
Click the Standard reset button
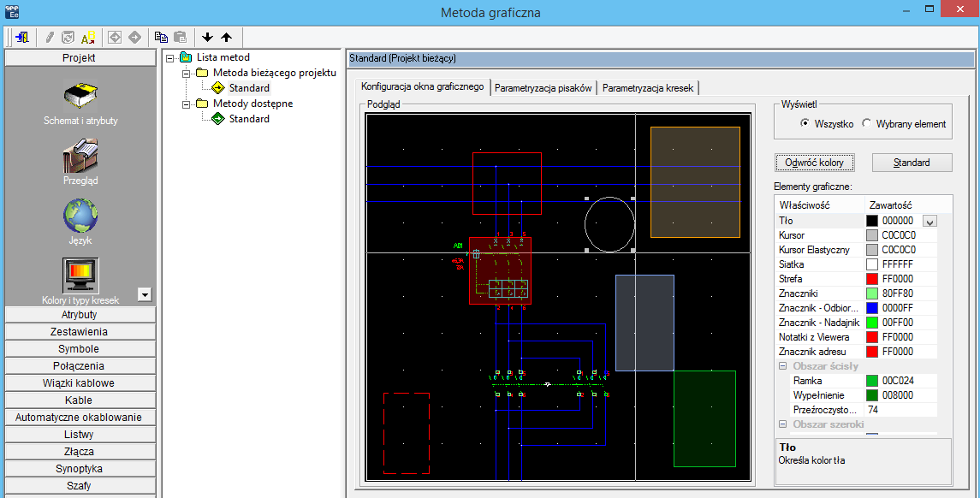point(912,163)
